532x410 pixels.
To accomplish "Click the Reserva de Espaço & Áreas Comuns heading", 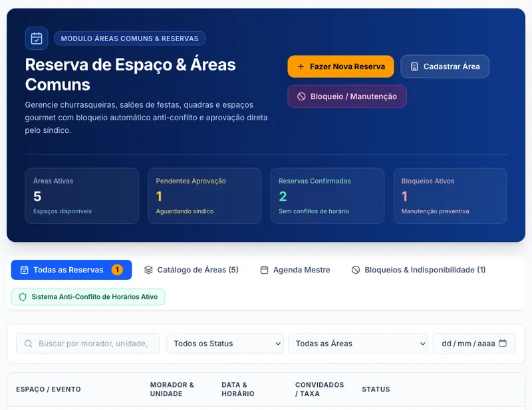I will 130,74.
